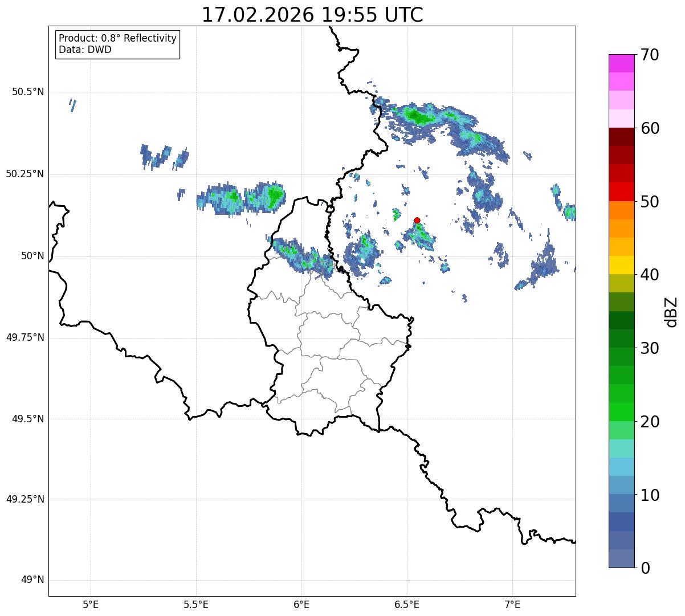Click the dBZ colorbar axis label
This screenshot has height=616, width=685.
(x=671, y=312)
